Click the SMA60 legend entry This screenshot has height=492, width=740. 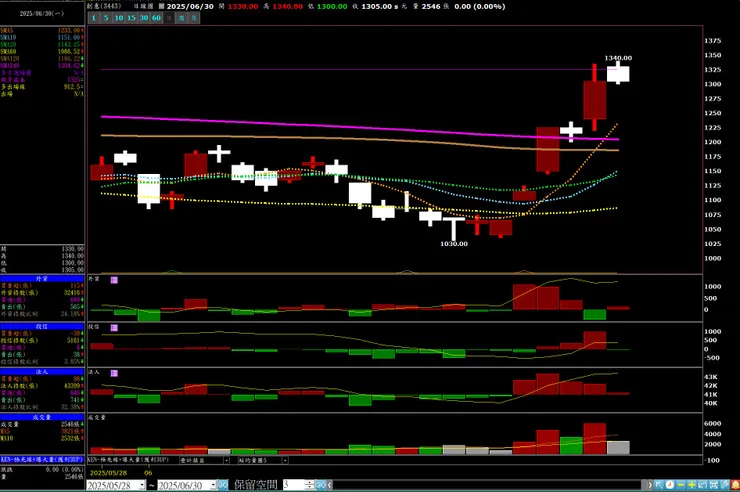coord(42,51)
